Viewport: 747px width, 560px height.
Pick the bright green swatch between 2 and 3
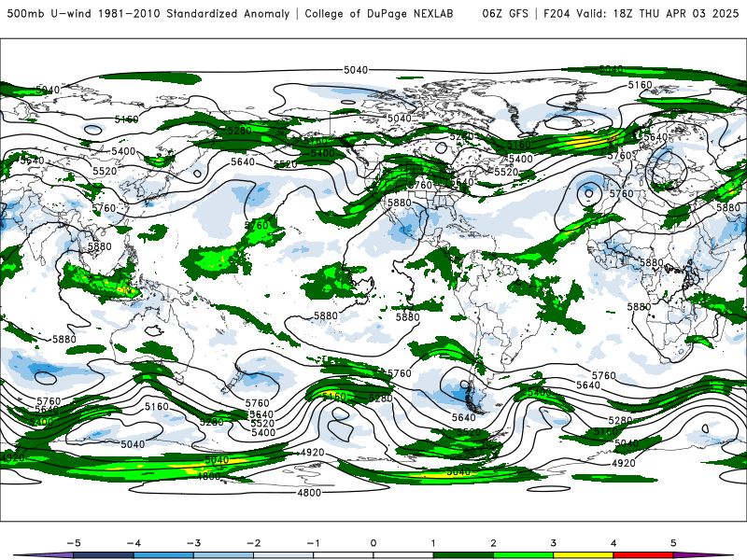[x=524, y=555]
